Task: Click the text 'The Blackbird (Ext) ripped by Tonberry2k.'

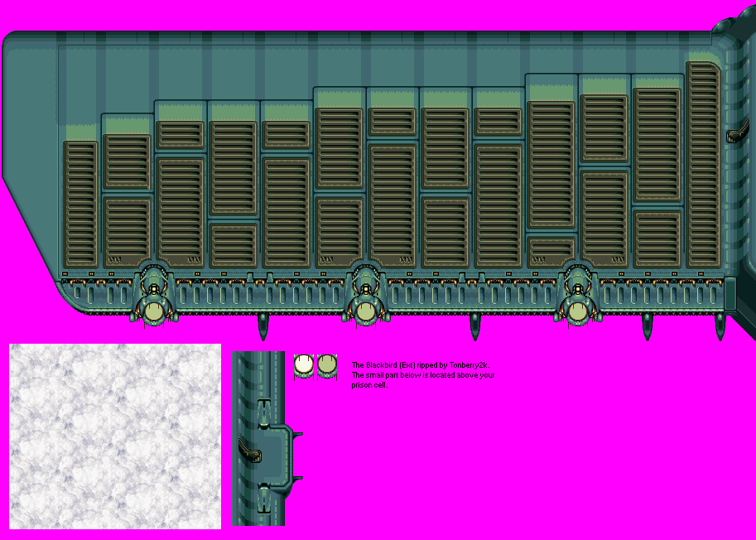Action: point(421,365)
